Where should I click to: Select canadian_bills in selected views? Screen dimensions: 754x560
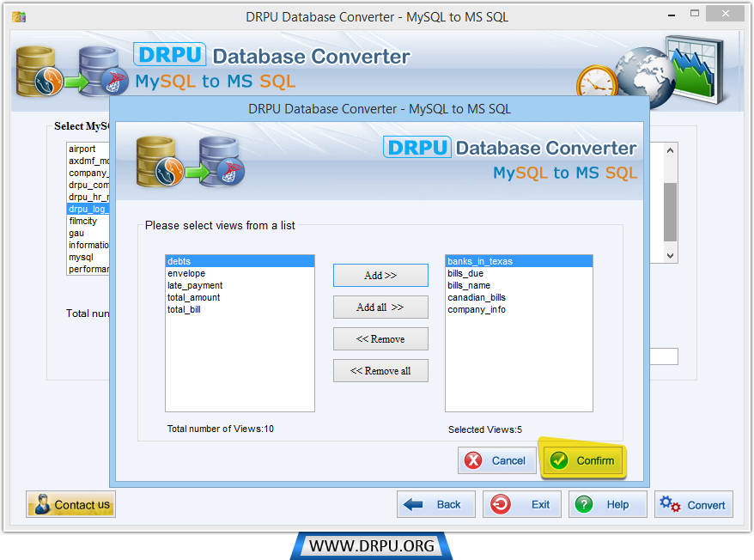point(519,297)
